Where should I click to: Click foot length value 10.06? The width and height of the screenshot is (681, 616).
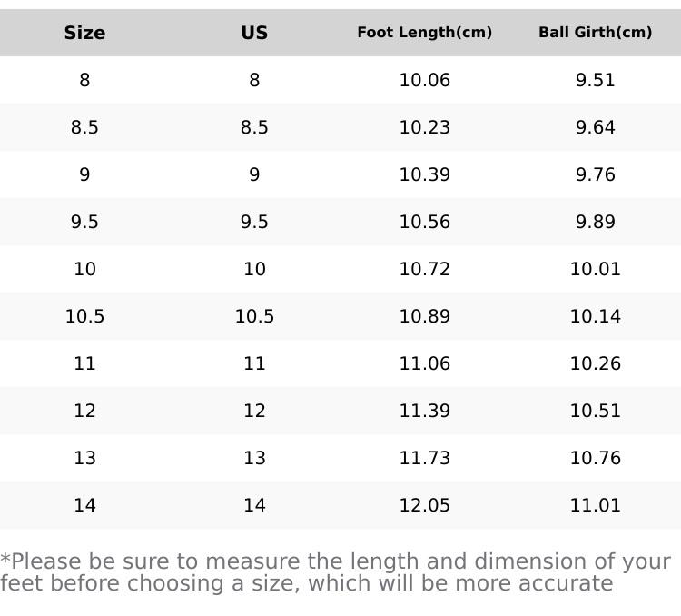(424, 80)
